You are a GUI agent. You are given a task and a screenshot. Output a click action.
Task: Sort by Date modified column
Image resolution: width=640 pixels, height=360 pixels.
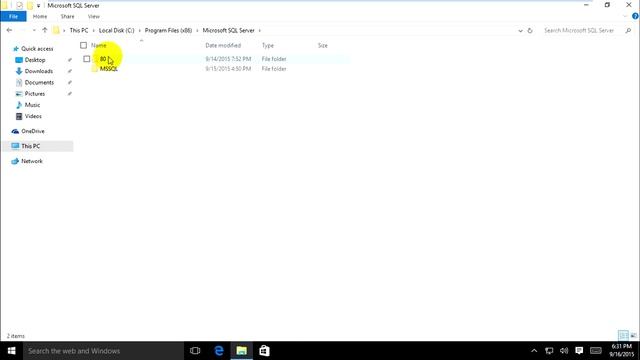223,45
